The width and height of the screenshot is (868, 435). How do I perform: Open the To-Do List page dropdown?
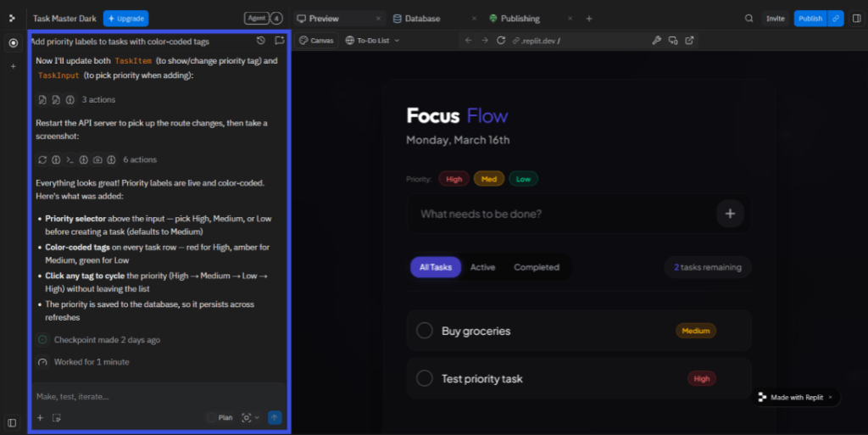[372, 41]
